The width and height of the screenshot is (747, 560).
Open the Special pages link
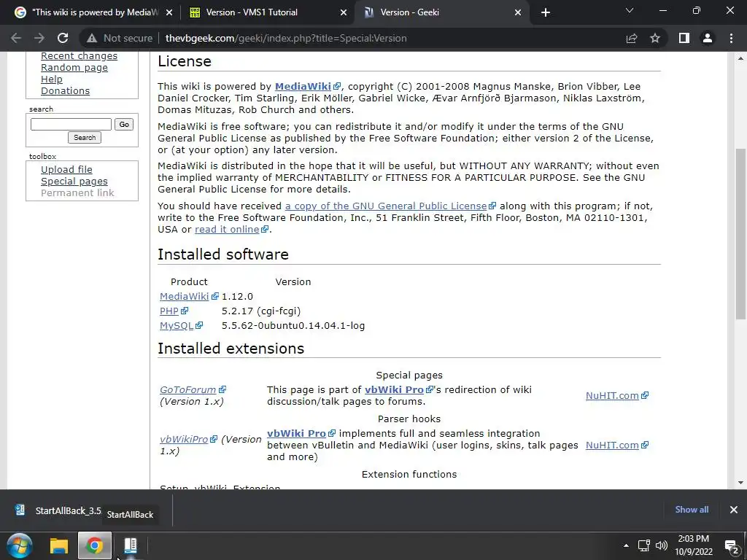[x=74, y=182]
